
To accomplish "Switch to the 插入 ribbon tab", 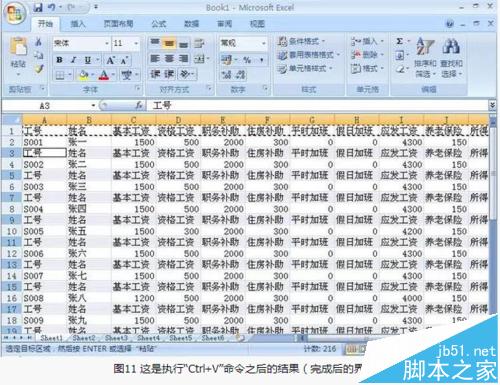I will [78, 23].
